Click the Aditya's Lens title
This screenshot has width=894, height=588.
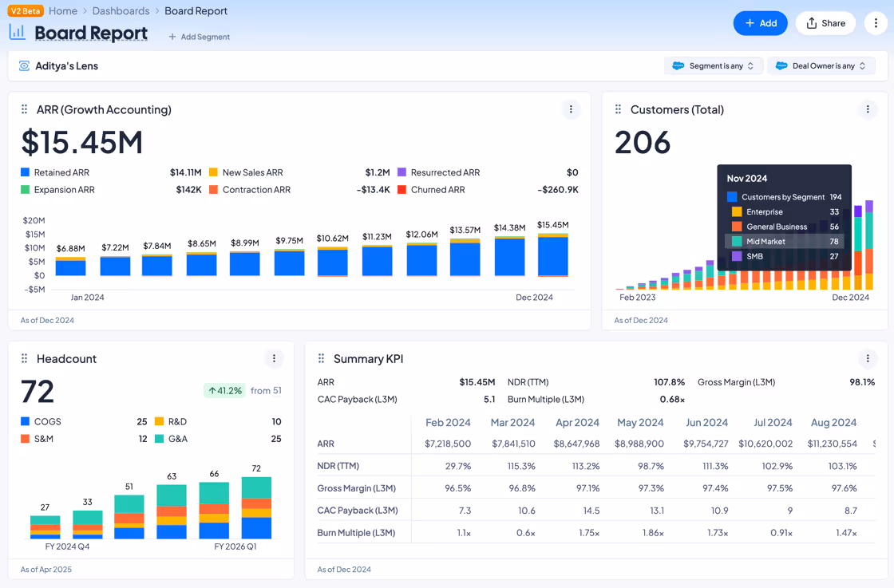click(67, 66)
